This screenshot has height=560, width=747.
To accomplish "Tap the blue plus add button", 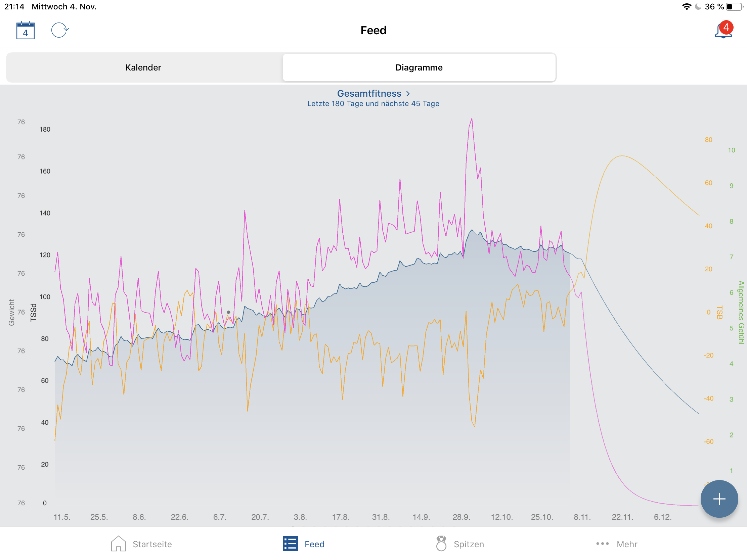I will coord(719,499).
